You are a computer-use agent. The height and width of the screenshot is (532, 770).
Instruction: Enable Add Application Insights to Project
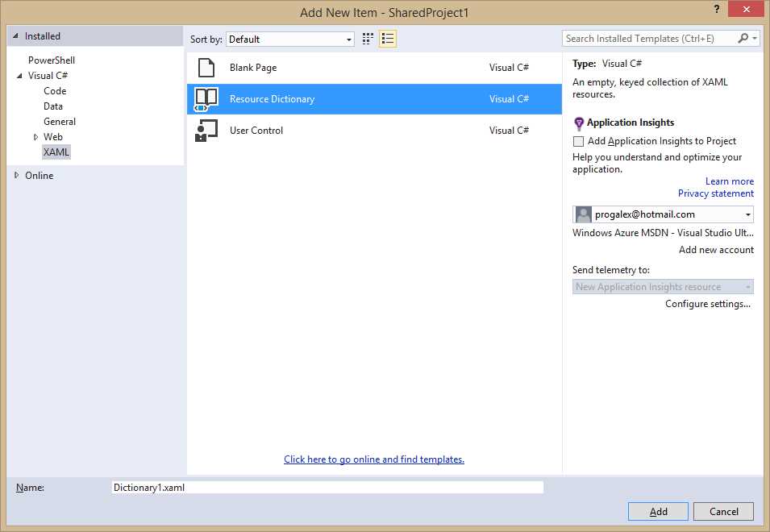[x=578, y=141]
